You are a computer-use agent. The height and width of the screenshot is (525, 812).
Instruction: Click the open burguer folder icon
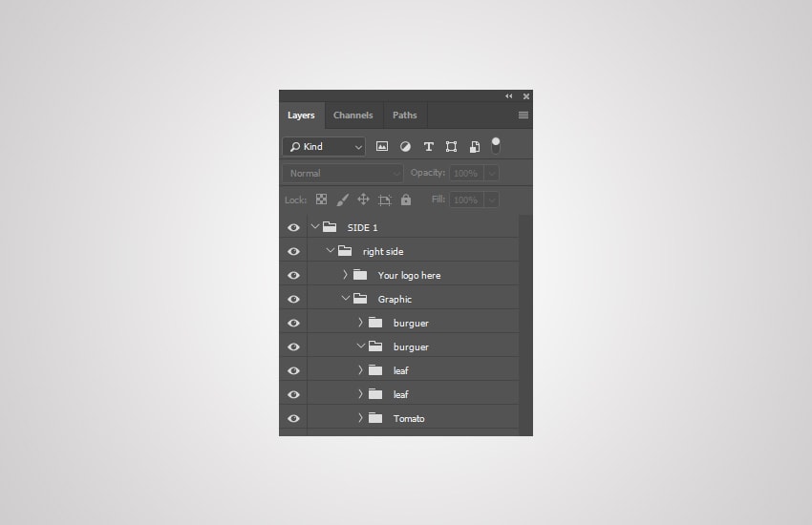[375, 346]
